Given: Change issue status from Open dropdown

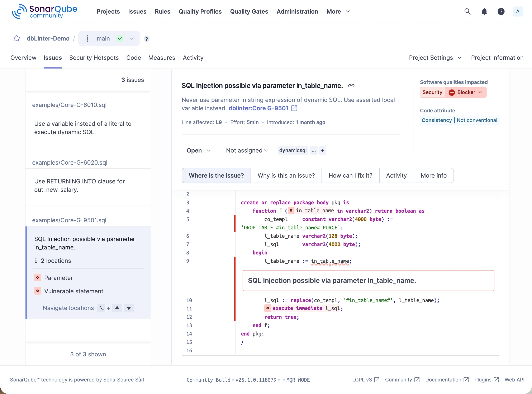Looking at the screenshot, I should pos(198,150).
